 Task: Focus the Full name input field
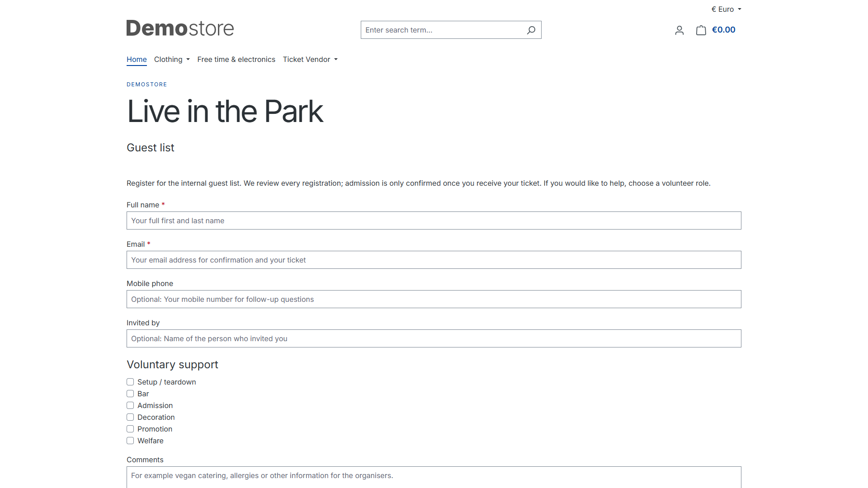pos(434,221)
